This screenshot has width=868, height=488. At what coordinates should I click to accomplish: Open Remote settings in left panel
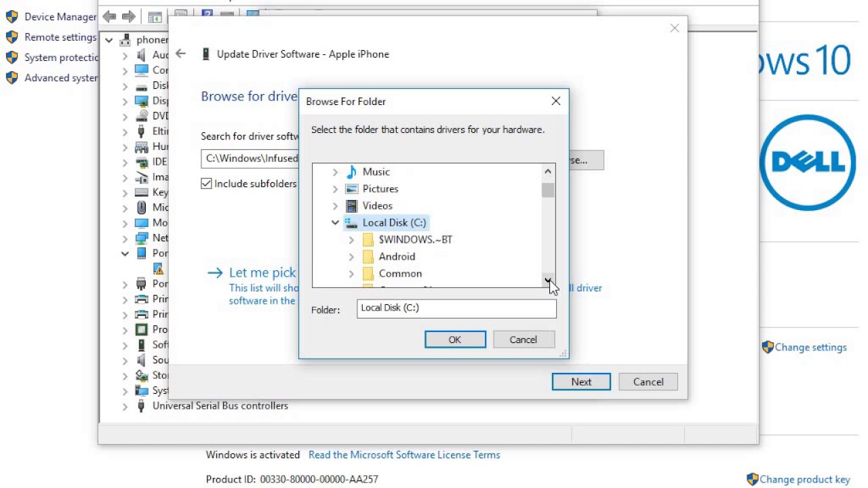click(60, 37)
